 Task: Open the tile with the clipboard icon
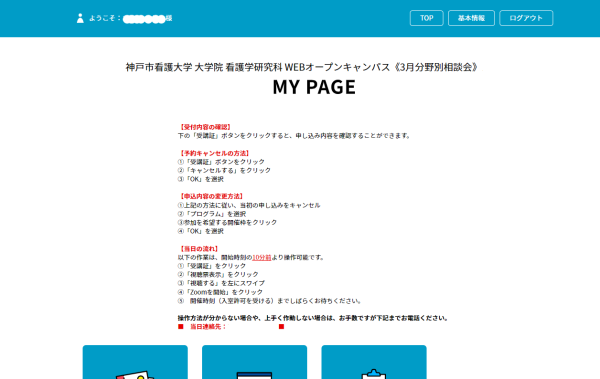click(374, 362)
